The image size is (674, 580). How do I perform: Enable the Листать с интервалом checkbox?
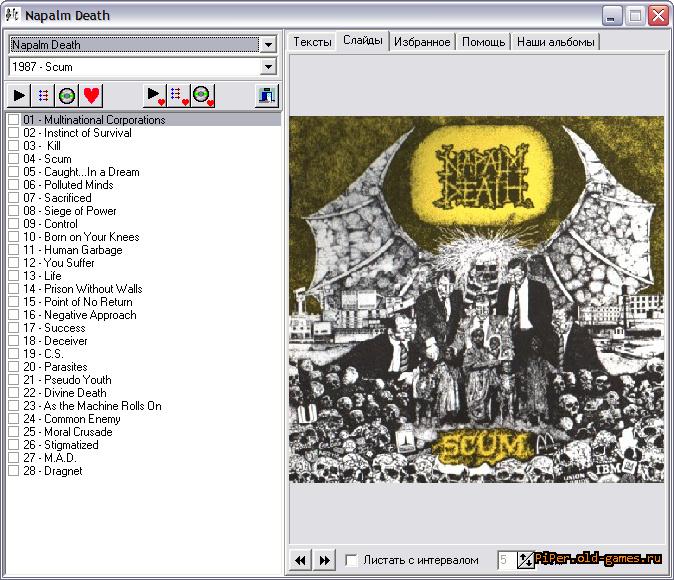pyautogui.click(x=351, y=560)
